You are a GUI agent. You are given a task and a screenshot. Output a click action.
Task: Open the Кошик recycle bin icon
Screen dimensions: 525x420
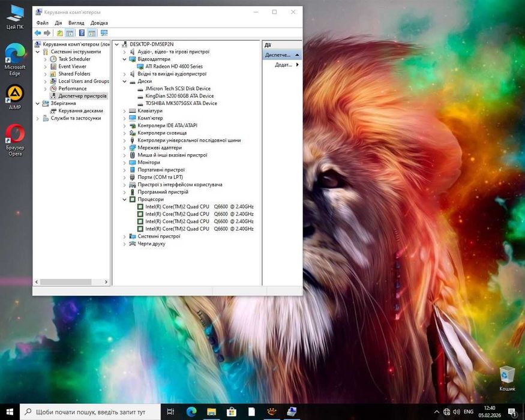507,379
